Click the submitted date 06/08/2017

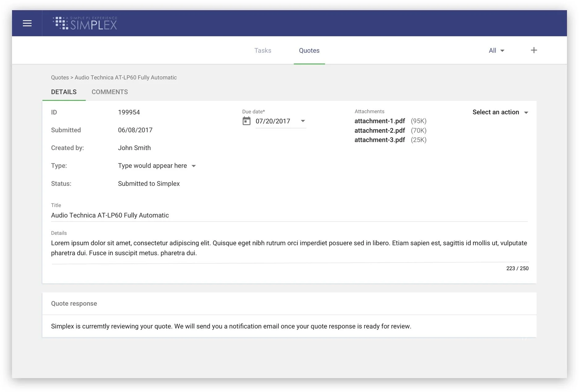[x=135, y=130]
